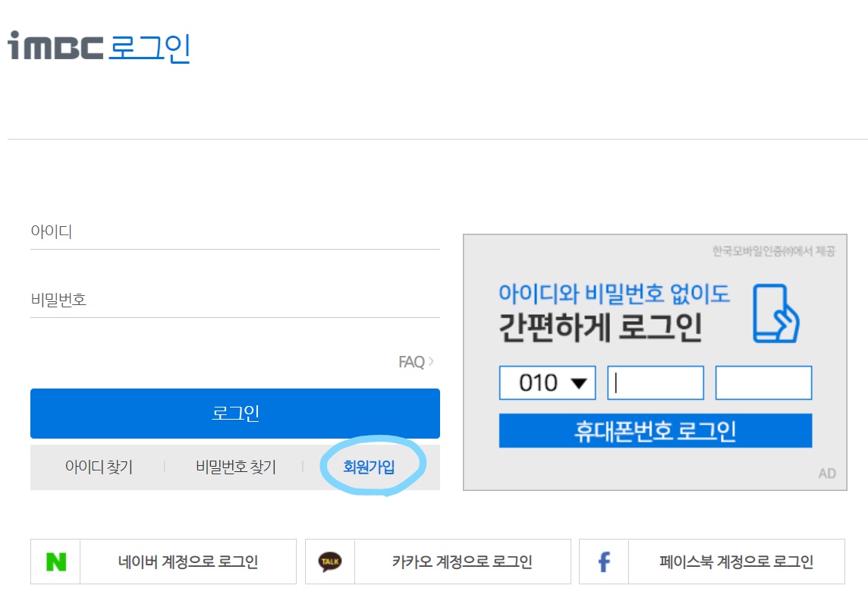Log in with 네이버 계정으로 로그인

coord(188,562)
